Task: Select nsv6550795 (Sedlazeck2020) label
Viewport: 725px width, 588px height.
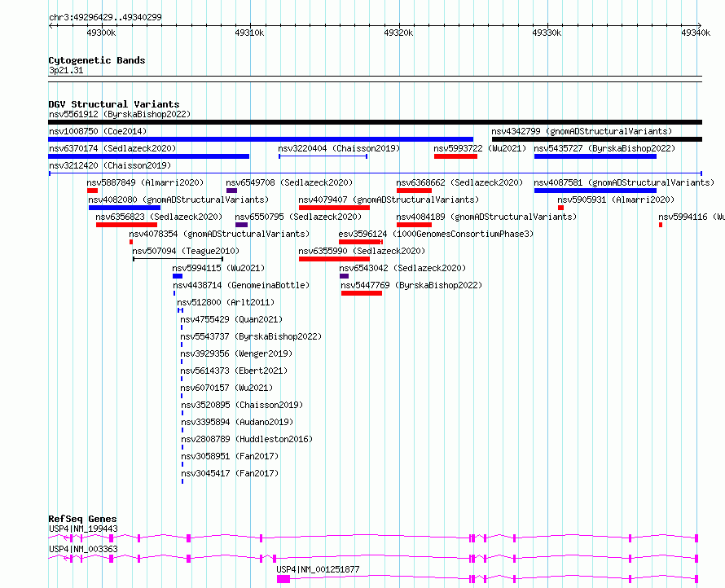Action: click(298, 217)
